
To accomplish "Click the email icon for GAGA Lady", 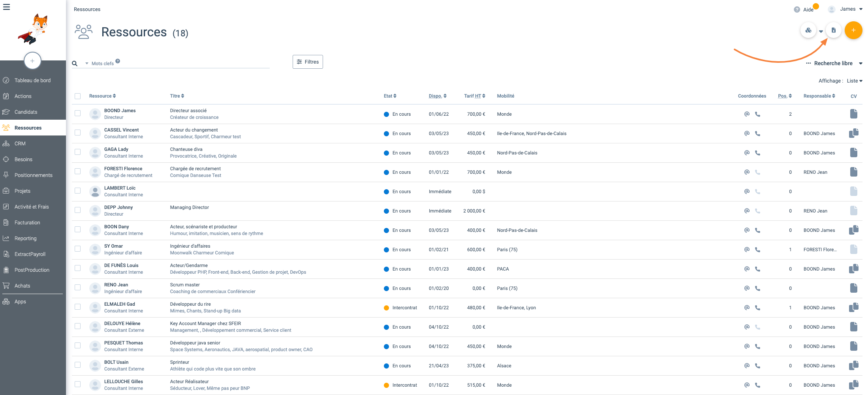I will (x=746, y=153).
